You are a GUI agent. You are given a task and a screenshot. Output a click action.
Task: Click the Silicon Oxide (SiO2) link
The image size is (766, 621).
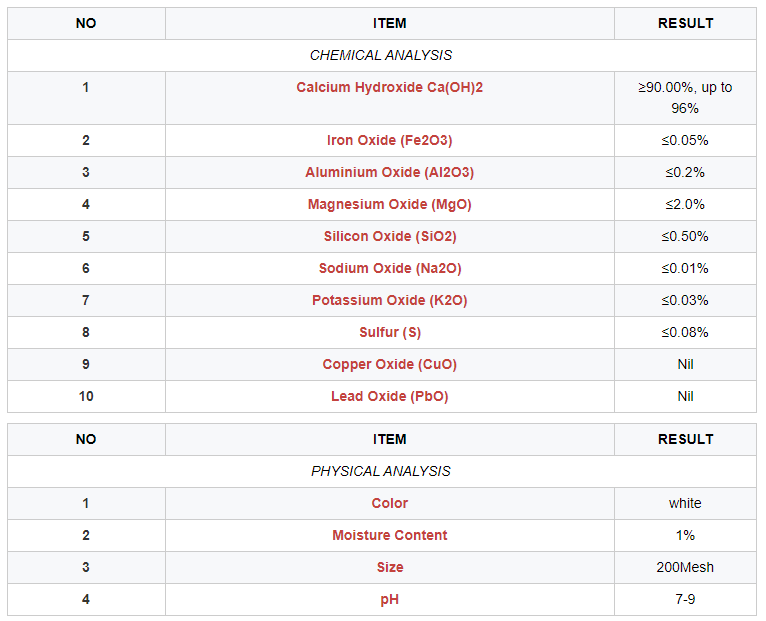click(x=389, y=236)
